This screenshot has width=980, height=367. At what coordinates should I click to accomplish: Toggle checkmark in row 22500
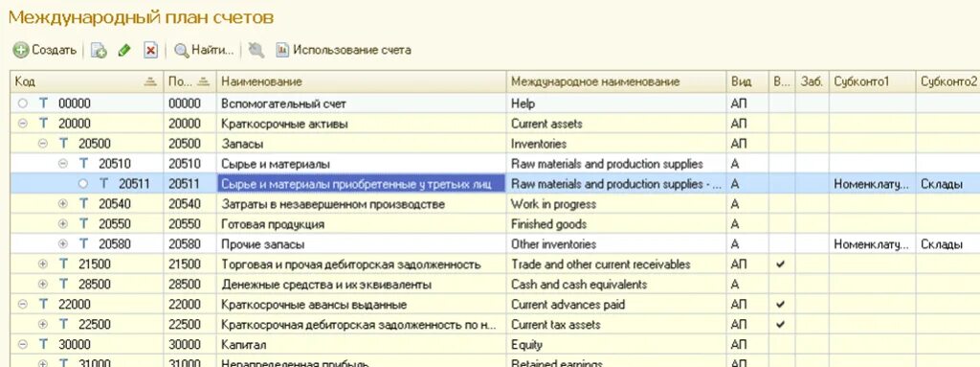(x=780, y=325)
